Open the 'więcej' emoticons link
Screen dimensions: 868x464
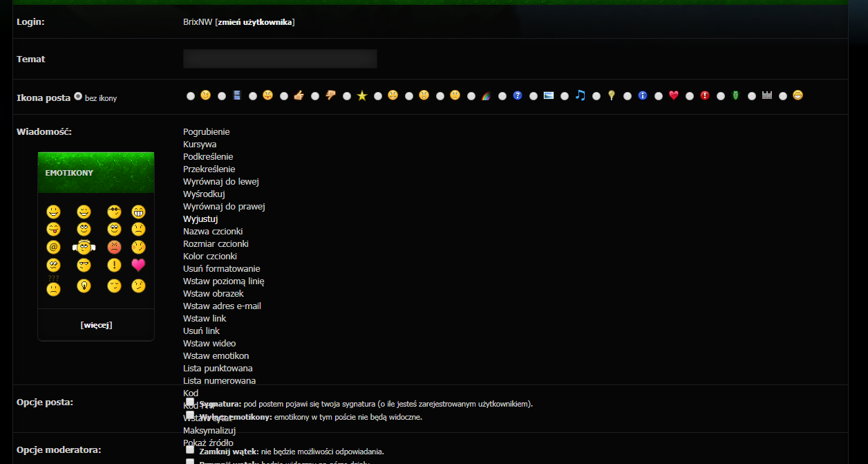(96, 325)
